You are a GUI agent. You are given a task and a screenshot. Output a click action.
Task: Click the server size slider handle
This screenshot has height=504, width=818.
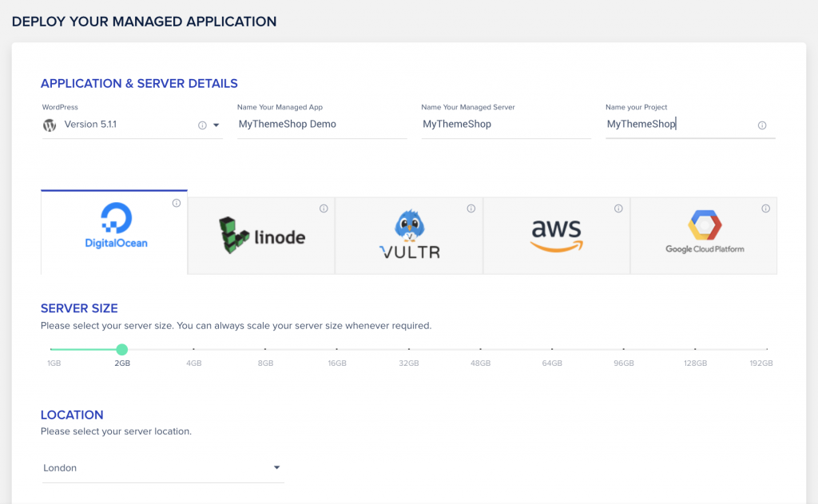pos(121,350)
